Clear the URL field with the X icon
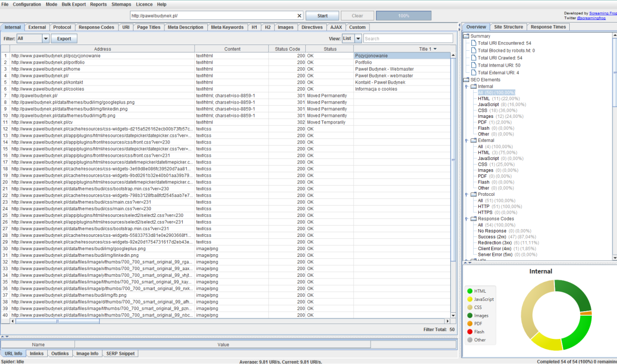Screen dimensions: 617x364 tap(300, 16)
